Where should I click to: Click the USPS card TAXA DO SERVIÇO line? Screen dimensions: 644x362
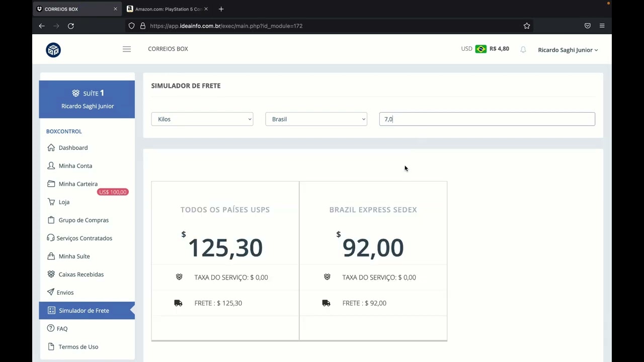pyautogui.click(x=231, y=278)
